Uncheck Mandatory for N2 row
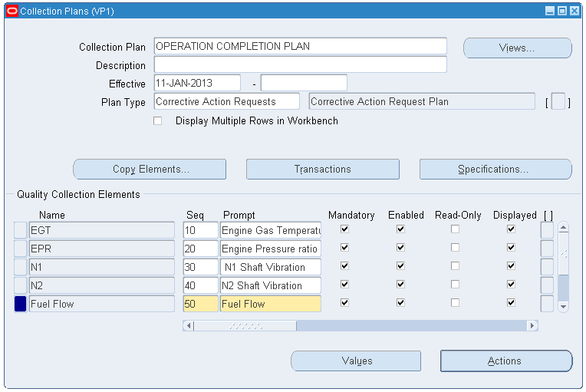 [x=344, y=285]
